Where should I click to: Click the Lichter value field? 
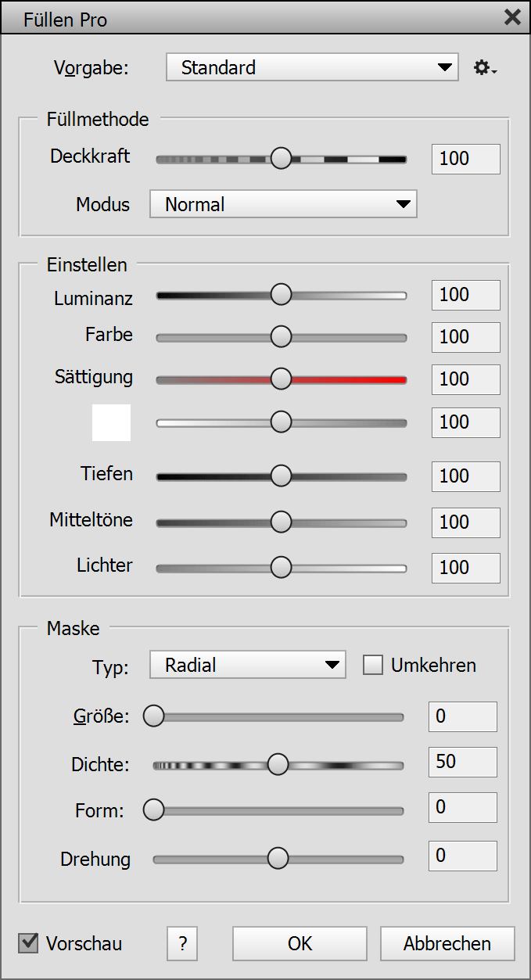click(465, 568)
